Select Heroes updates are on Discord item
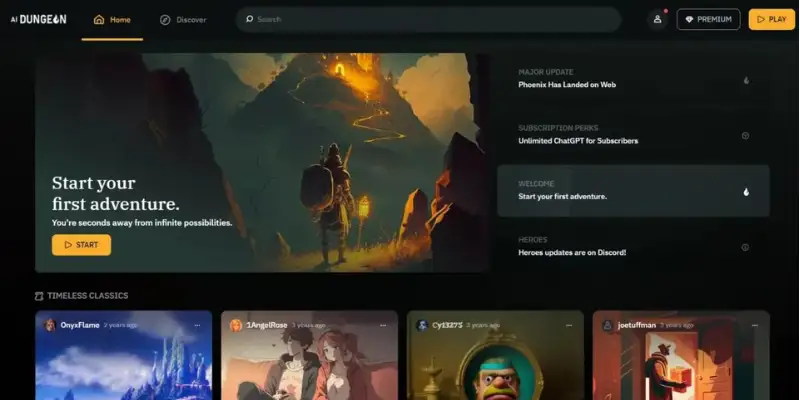This screenshot has width=800, height=400. point(633,246)
